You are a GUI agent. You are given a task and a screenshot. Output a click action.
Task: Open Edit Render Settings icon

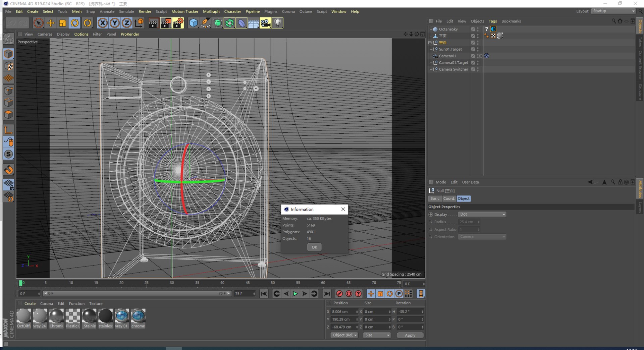178,23
